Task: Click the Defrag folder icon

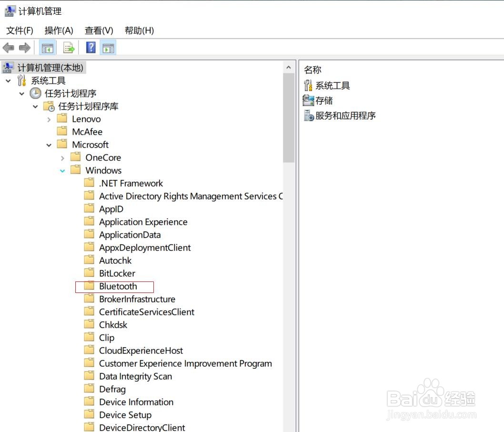Action: [x=89, y=389]
